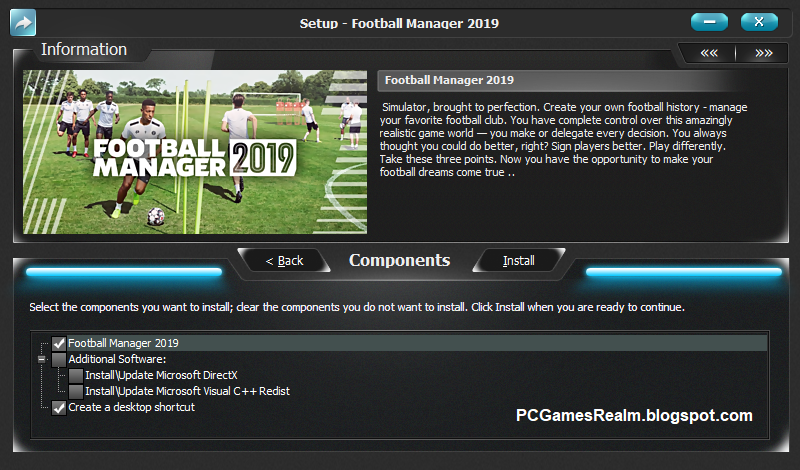Click the next »» navigation arrows
800x470 pixels.
click(763, 53)
